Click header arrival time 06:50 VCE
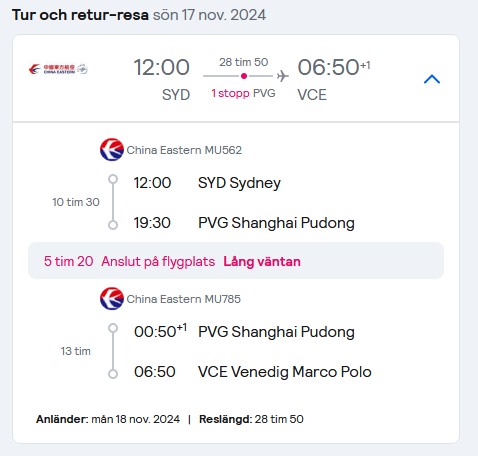Screen dimensions: 478x456 334,79
